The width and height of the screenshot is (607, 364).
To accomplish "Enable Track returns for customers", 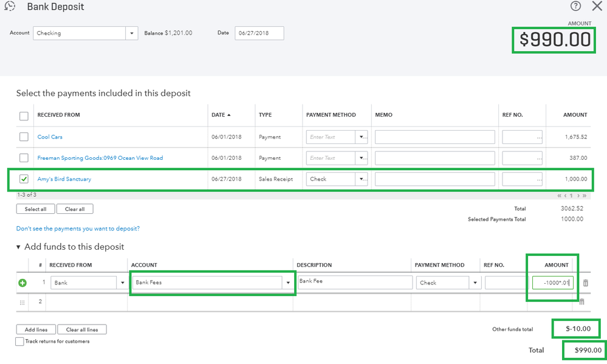I will [x=19, y=342].
